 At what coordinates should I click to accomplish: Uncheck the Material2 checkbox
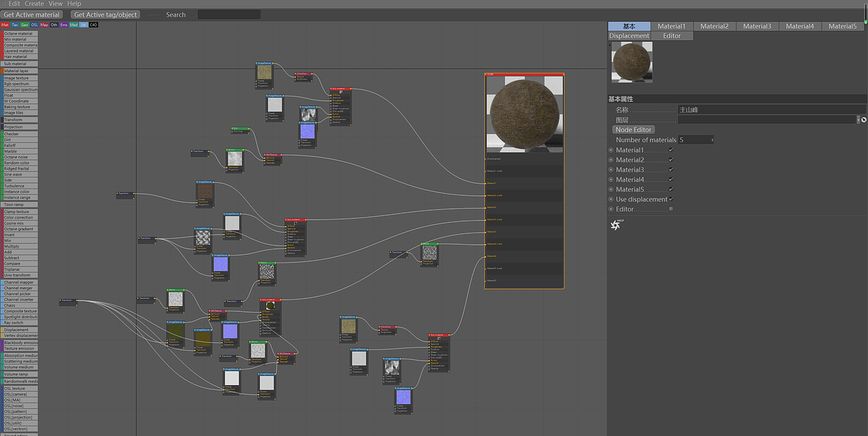tap(671, 160)
